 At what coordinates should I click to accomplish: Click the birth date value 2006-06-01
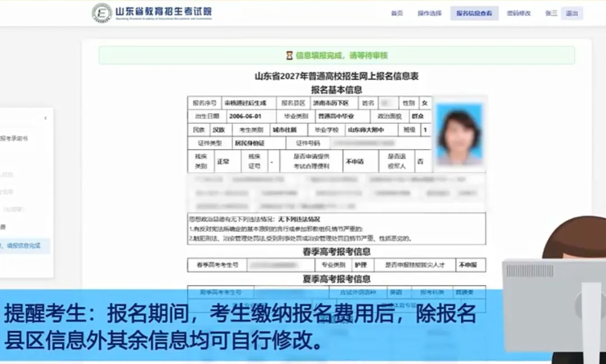[245, 116]
